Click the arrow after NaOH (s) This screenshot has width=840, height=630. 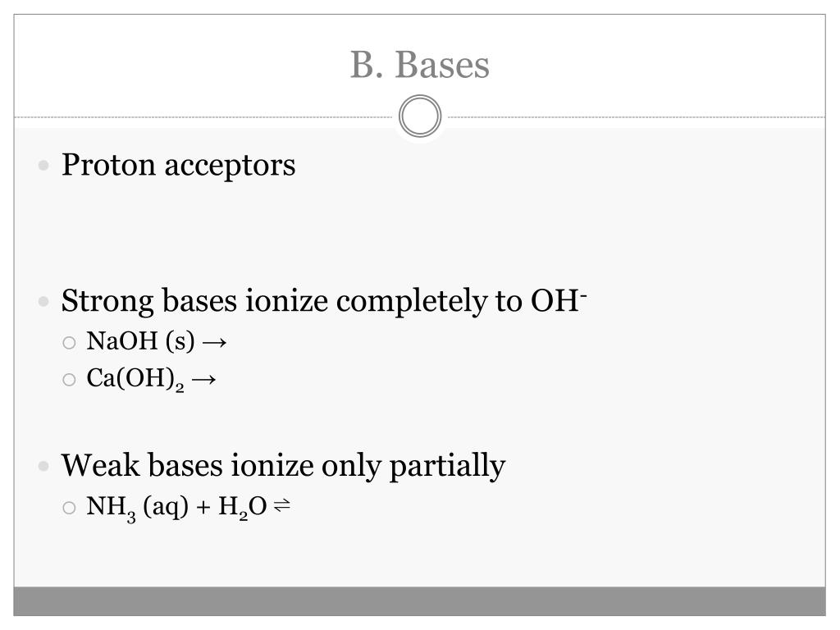click(x=215, y=343)
